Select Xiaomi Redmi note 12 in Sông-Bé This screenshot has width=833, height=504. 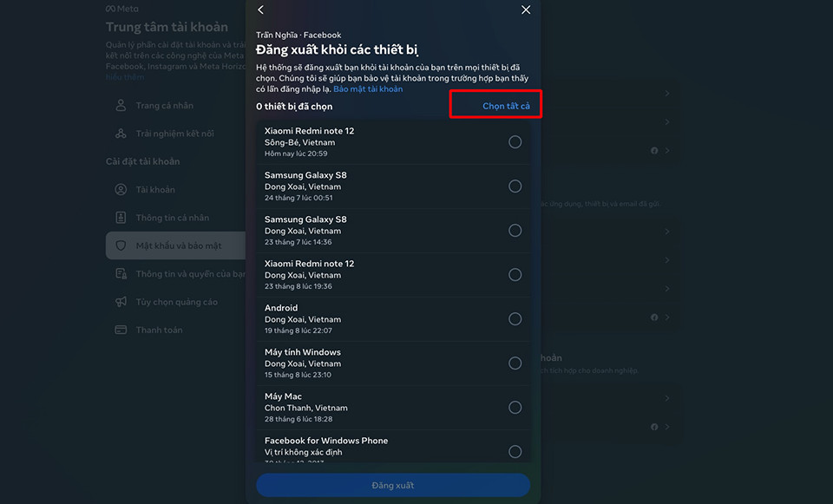[515, 142]
